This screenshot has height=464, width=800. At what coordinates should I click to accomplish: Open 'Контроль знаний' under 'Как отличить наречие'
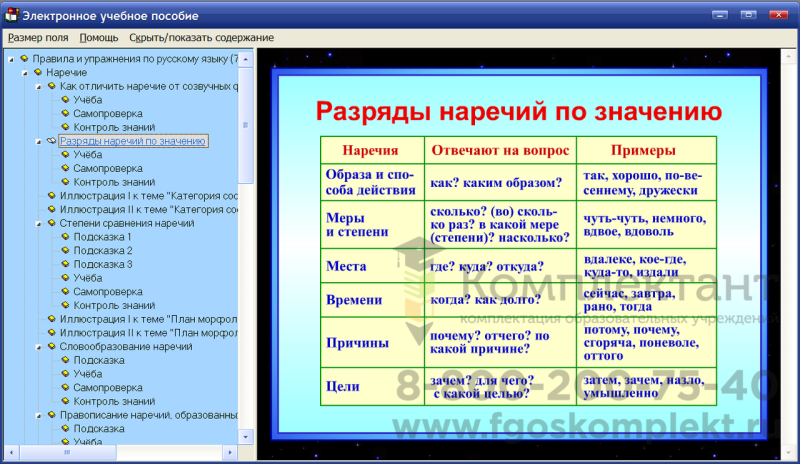point(114,127)
